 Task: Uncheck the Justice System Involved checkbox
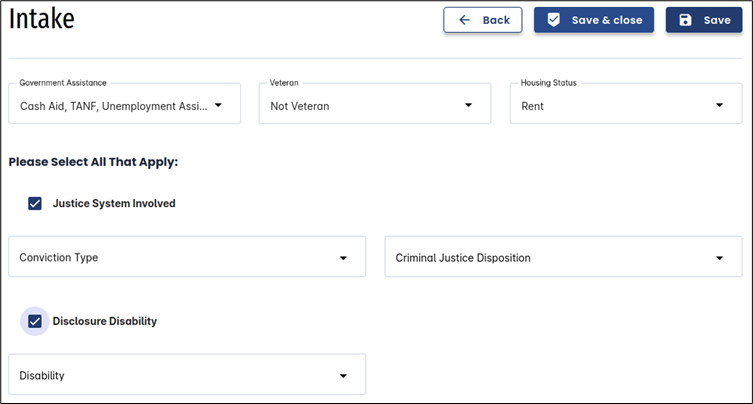pos(35,204)
